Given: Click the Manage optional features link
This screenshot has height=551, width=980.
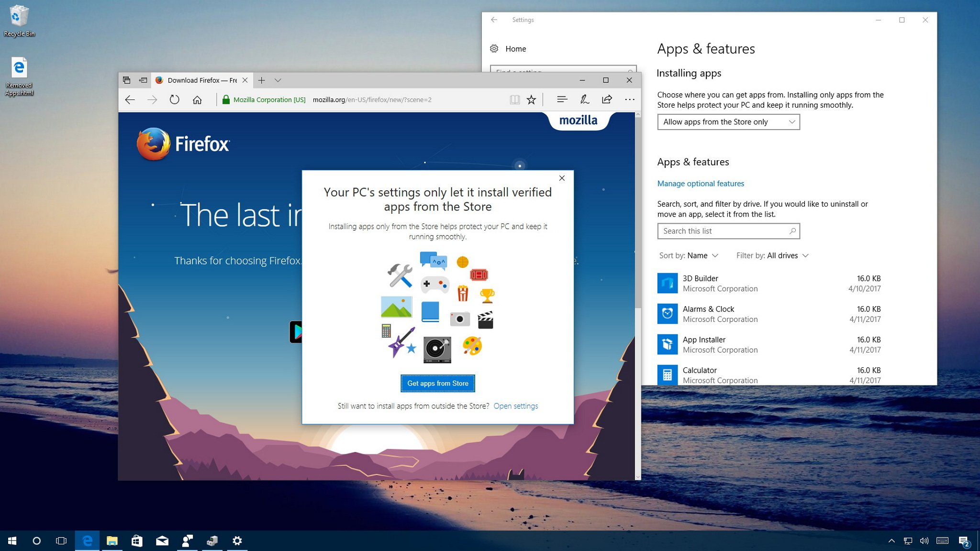Looking at the screenshot, I should tap(700, 183).
